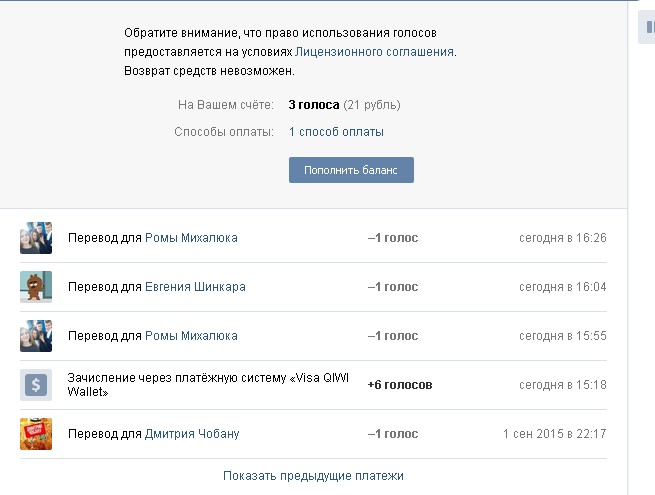Open Дмитрия Чобану profile link
This screenshot has width=655, height=495.
tap(192, 434)
